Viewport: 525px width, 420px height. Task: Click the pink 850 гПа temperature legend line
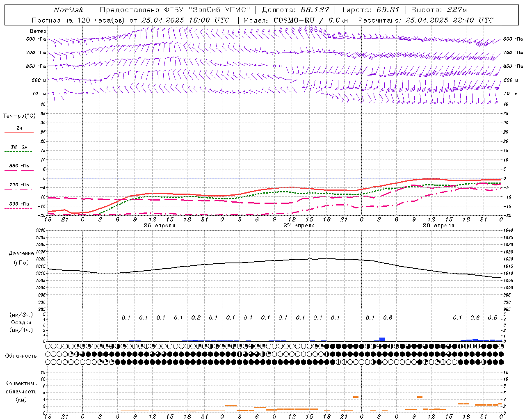[x=19, y=170]
